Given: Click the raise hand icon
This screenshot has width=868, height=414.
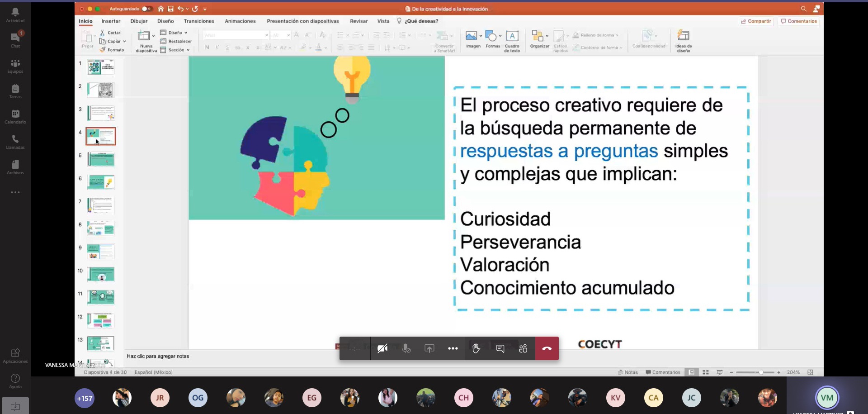Looking at the screenshot, I should [x=476, y=348].
